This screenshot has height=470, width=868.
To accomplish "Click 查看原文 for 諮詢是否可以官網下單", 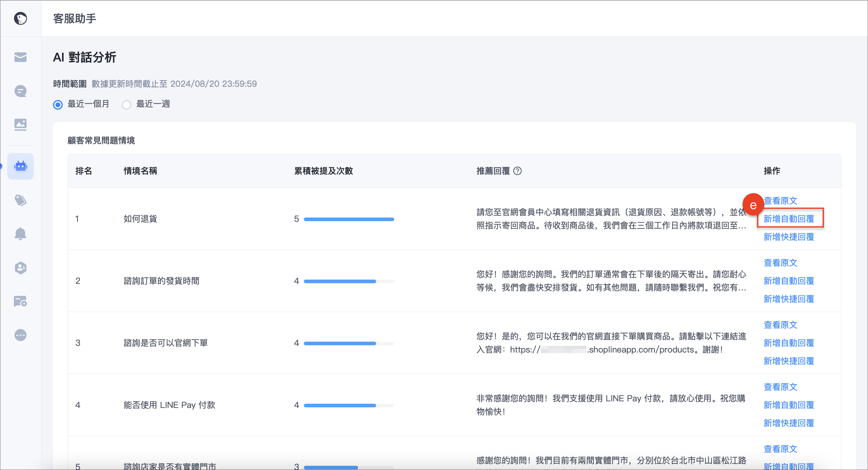I will pos(780,324).
